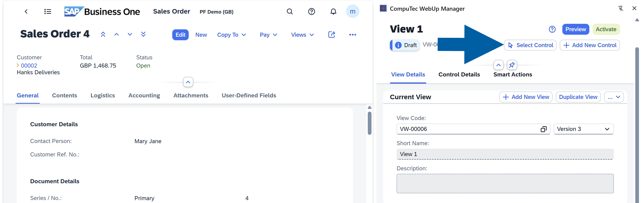Click the 'PF Demo (GB)' company name
Image resolution: width=644 pixels, height=203 pixels.
pyautogui.click(x=217, y=12)
